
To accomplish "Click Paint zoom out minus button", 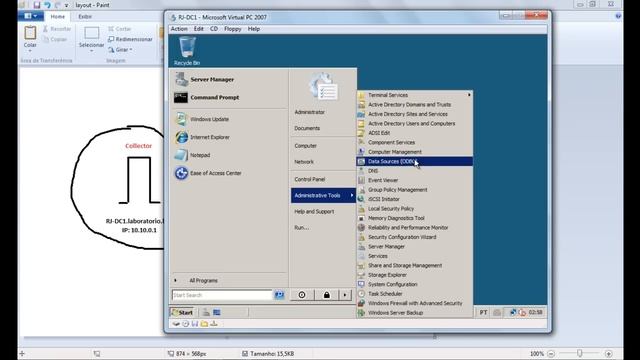I will pos(551,354).
